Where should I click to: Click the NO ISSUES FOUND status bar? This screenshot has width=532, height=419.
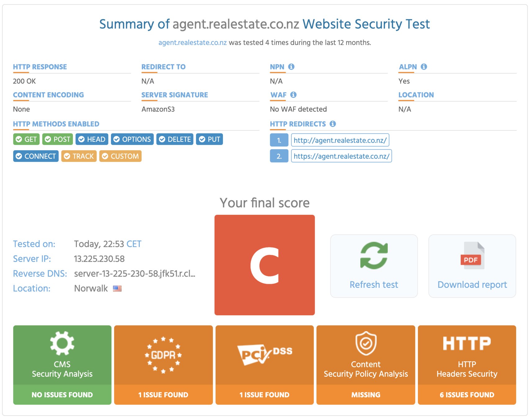62,395
